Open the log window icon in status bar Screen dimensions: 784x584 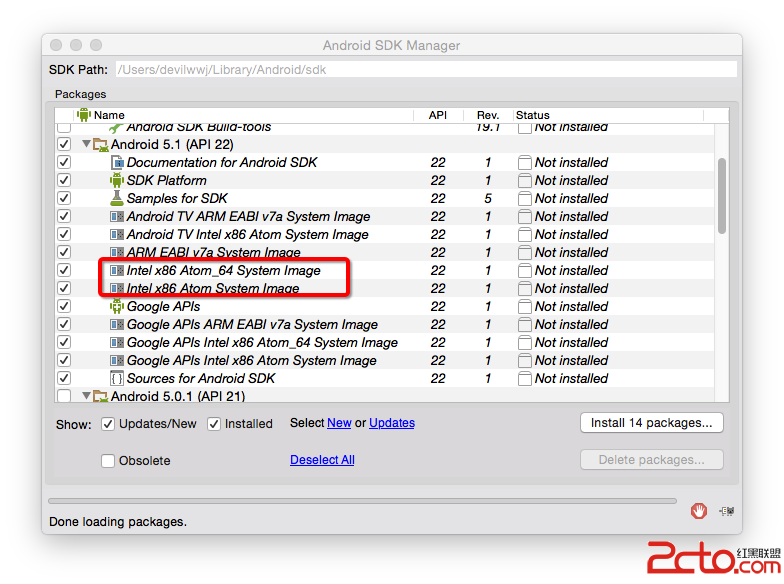pyautogui.click(x=727, y=511)
